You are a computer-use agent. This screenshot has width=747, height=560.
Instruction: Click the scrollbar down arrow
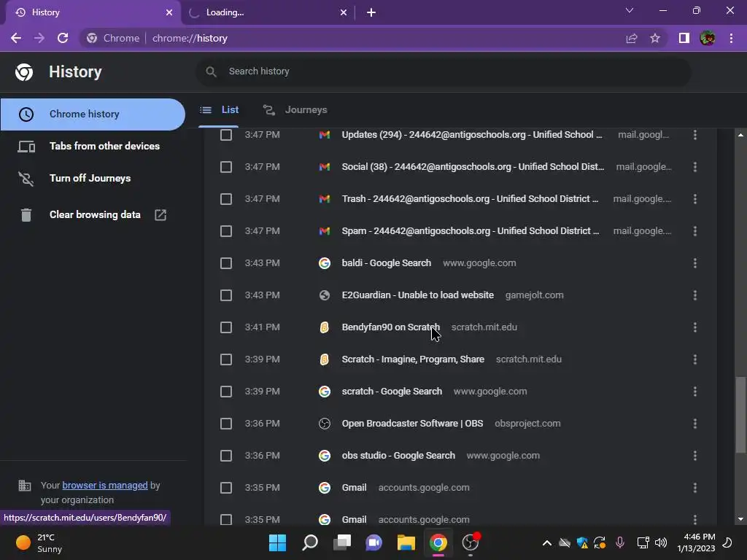pos(740,519)
